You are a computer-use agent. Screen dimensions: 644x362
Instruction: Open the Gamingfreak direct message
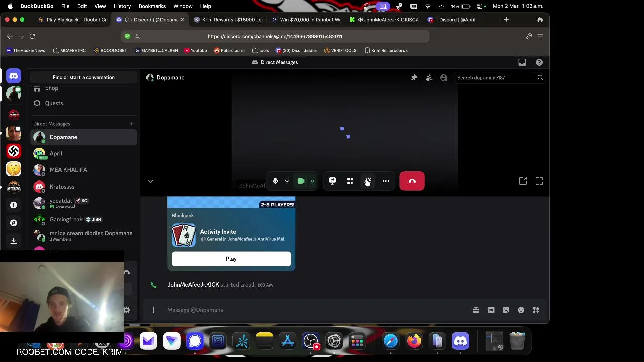84,219
